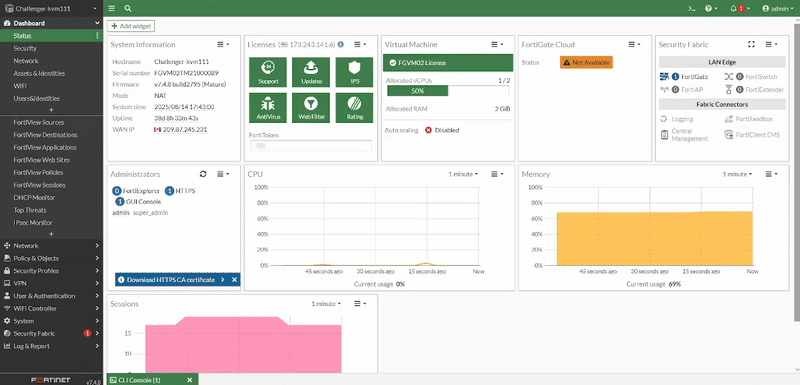Select the Security dashboard
The image size is (800, 385).
point(25,48)
